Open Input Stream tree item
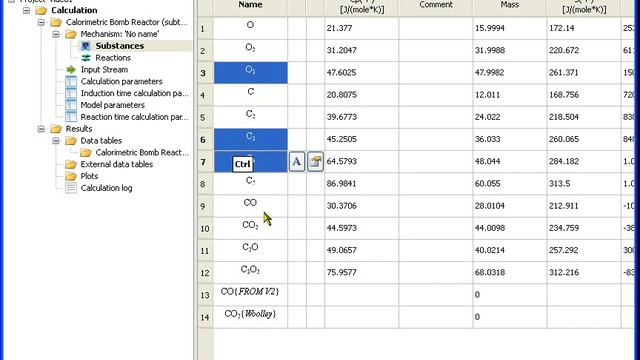 104,69
